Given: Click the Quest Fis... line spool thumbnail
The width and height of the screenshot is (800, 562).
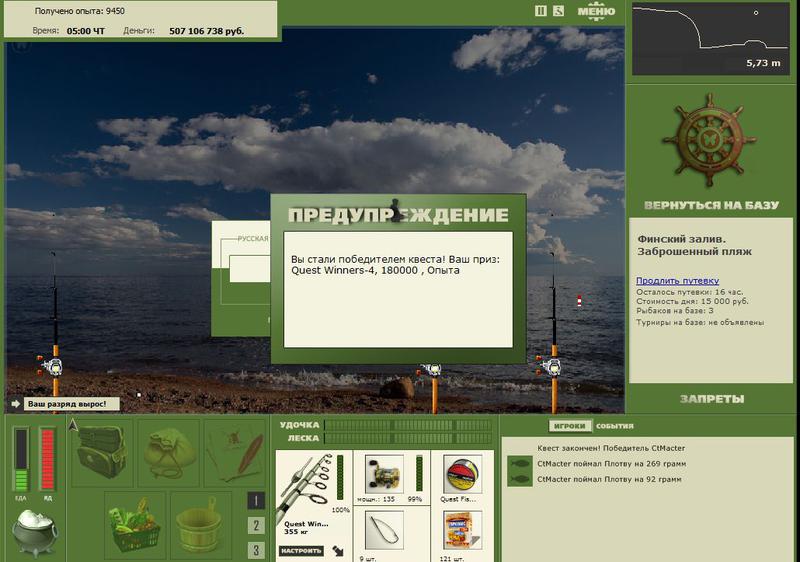Looking at the screenshot, I should point(462,474).
